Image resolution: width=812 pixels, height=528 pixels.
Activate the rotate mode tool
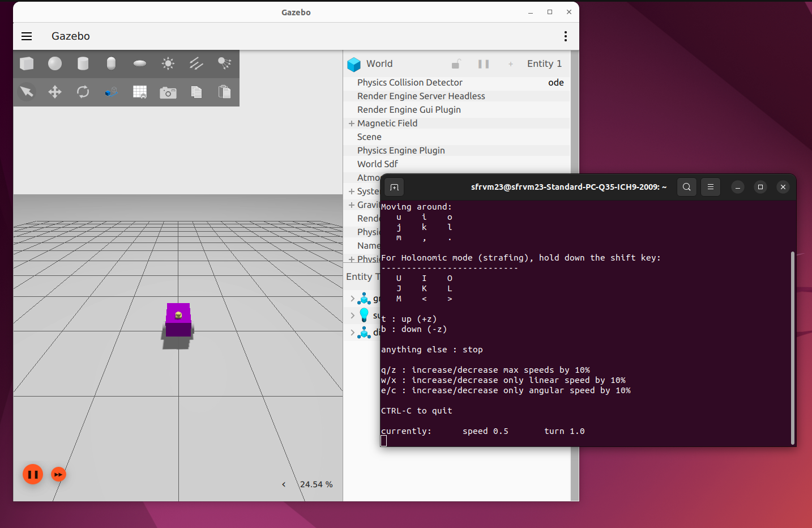pyautogui.click(x=83, y=92)
